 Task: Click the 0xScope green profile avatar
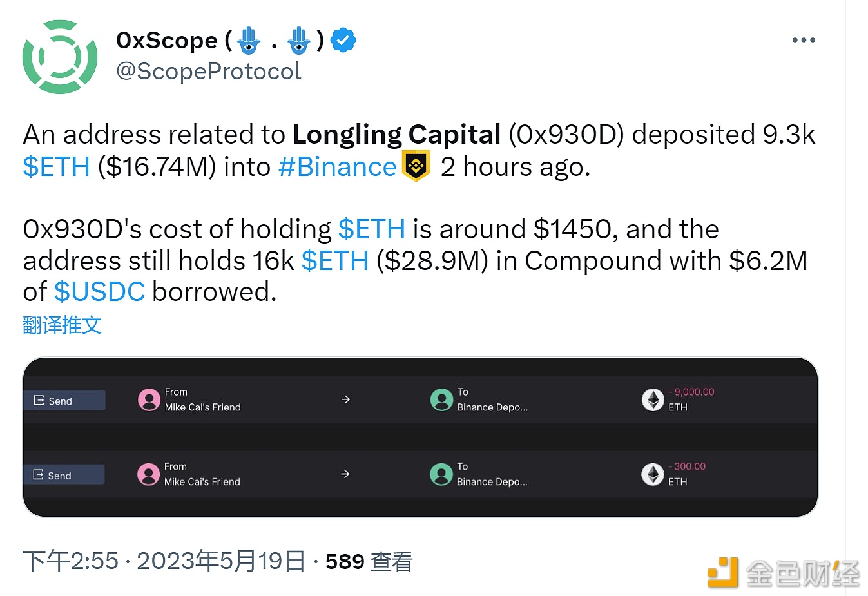60,57
